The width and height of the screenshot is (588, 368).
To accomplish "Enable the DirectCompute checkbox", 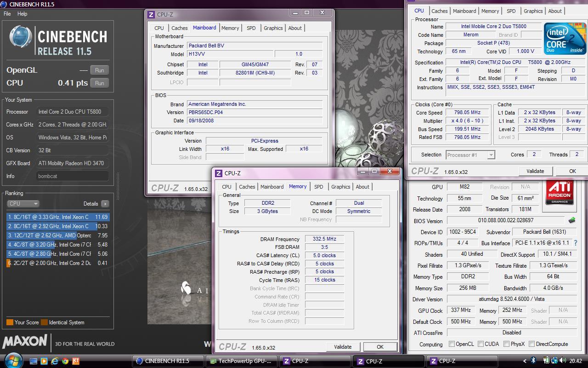I will [x=531, y=344].
